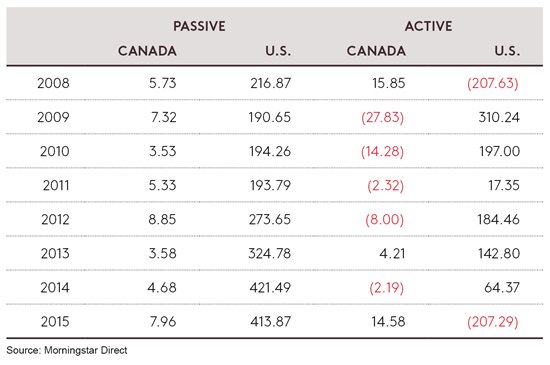Click the red value (207.63)
Image resolution: width=550 pixels, height=365 pixels.
(492, 83)
